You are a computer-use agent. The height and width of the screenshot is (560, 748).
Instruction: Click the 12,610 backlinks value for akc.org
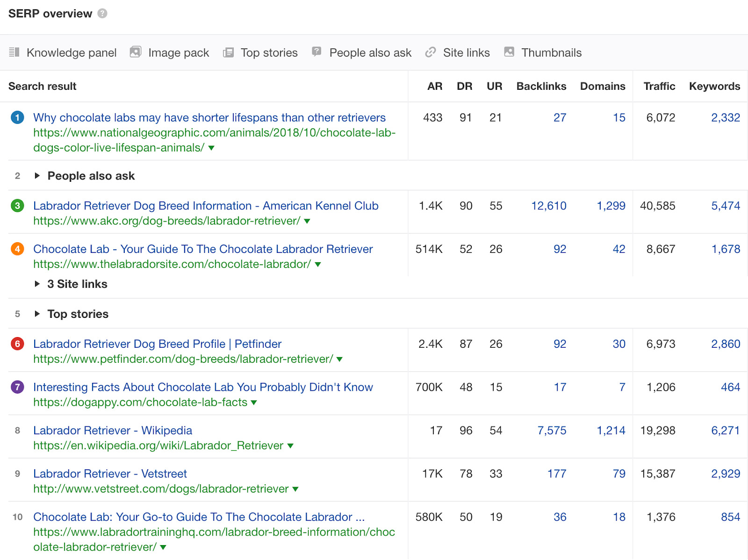549,206
